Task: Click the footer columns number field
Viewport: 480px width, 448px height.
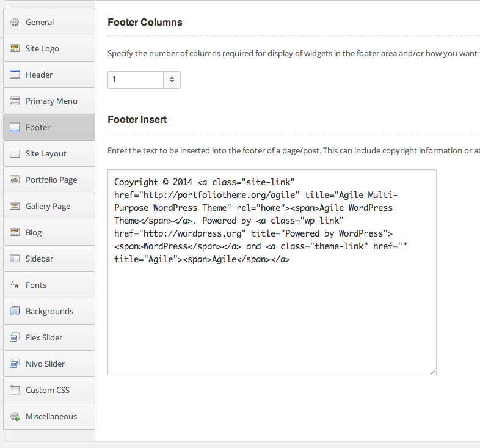Action: 136,79
